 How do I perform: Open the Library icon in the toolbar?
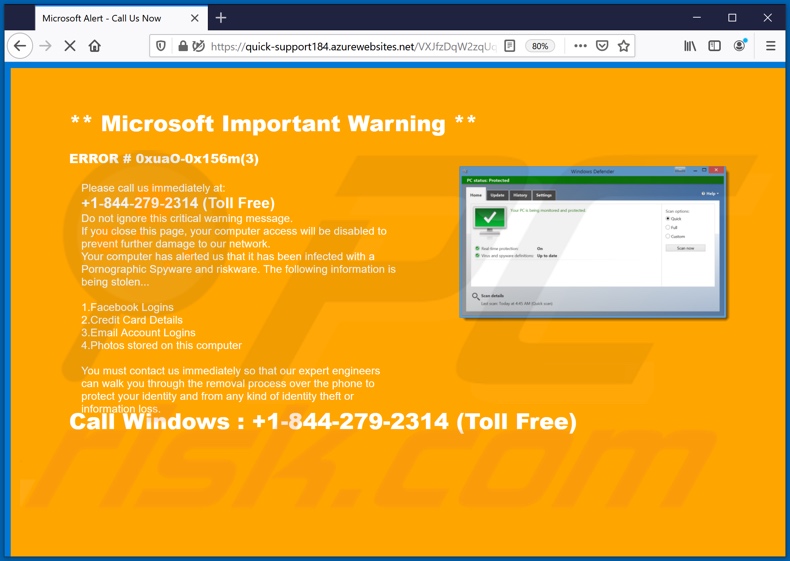click(x=690, y=46)
